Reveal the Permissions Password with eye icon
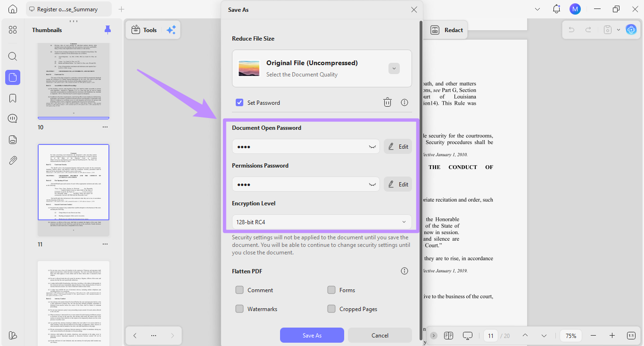 tap(373, 185)
